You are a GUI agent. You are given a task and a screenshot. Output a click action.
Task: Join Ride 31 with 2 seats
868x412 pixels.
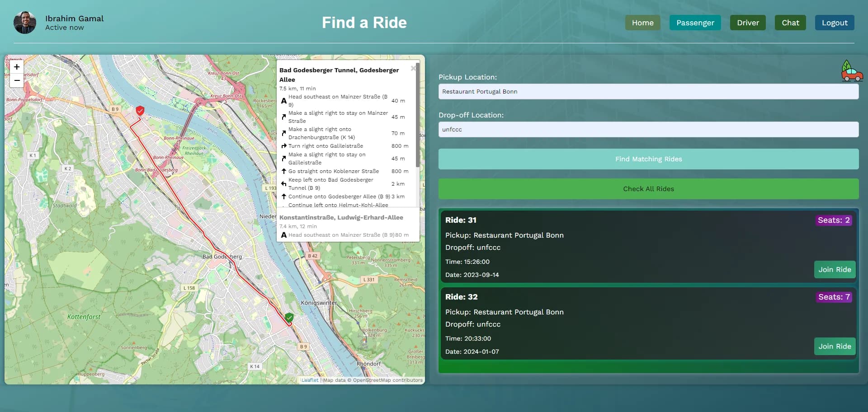(835, 270)
